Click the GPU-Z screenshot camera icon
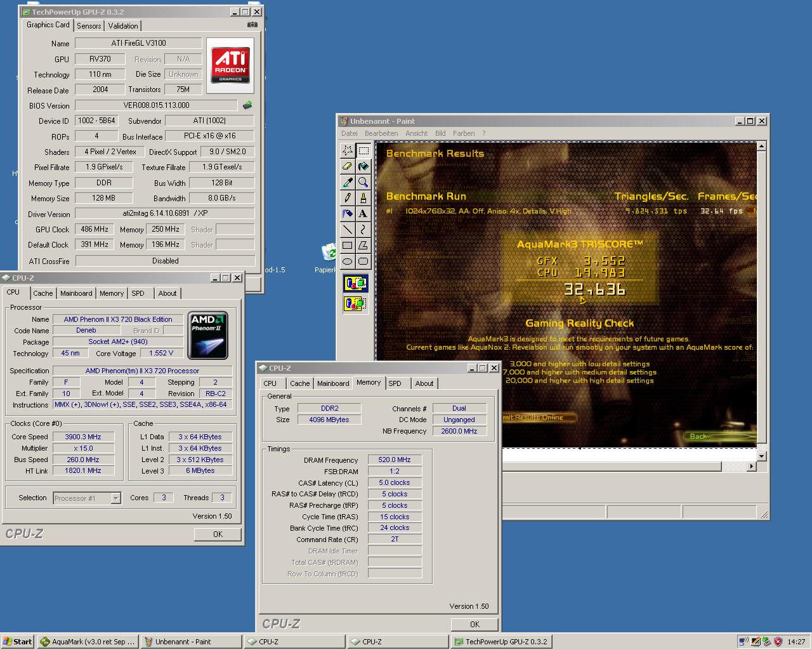Viewport: 812px width, 650px height. pos(252,25)
